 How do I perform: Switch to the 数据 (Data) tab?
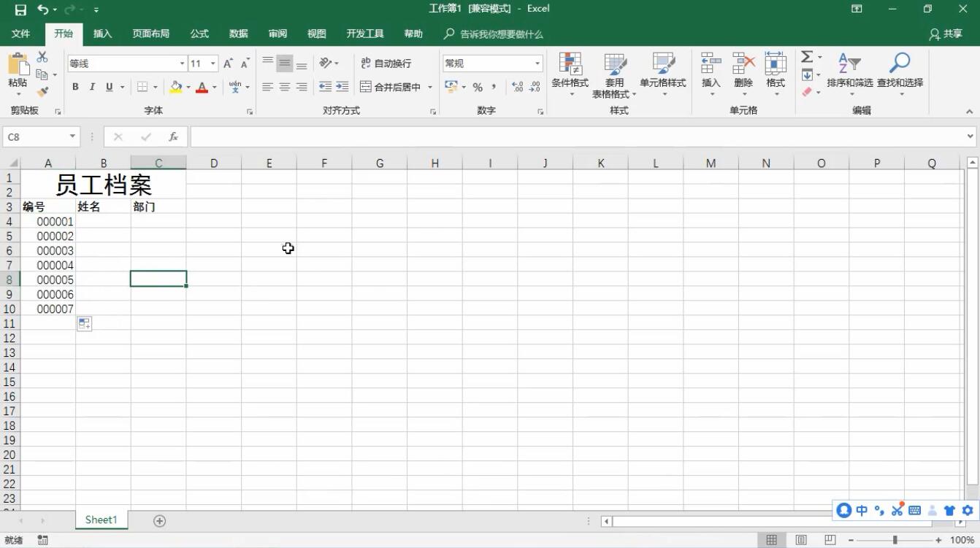point(239,34)
